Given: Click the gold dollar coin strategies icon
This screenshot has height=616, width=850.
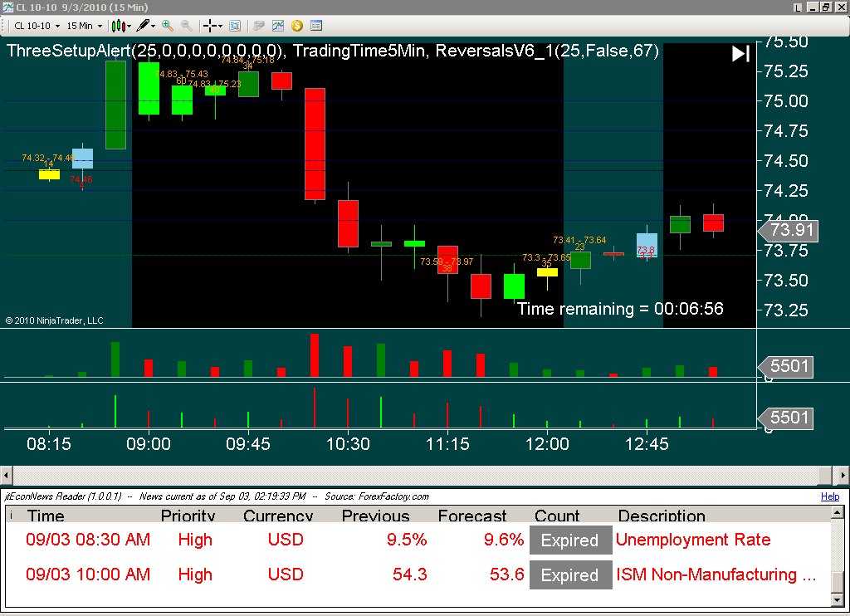Looking at the screenshot, I should pyautogui.click(x=296, y=26).
